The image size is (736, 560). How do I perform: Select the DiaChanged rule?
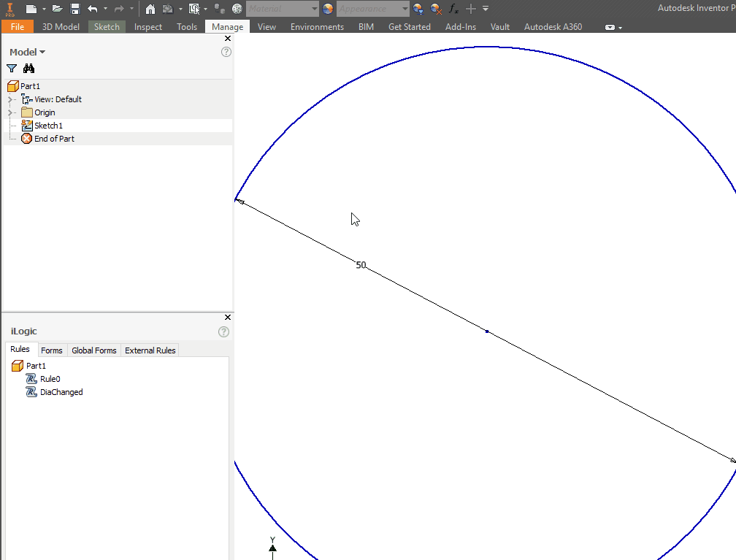click(x=60, y=392)
